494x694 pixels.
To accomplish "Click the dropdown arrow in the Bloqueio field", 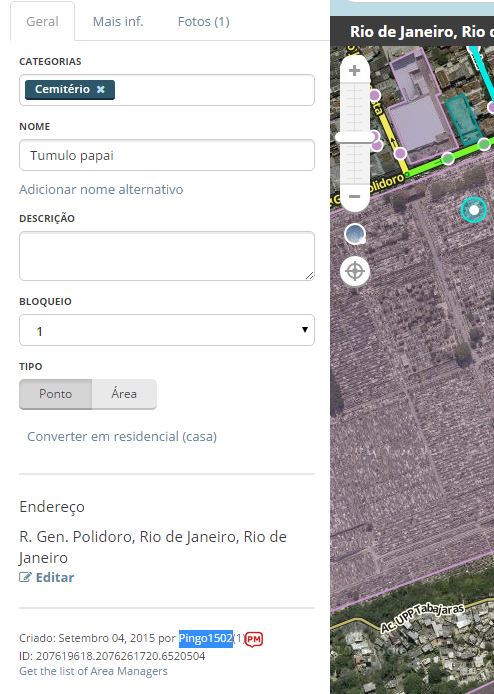I will pyautogui.click(x=305, y=330).
